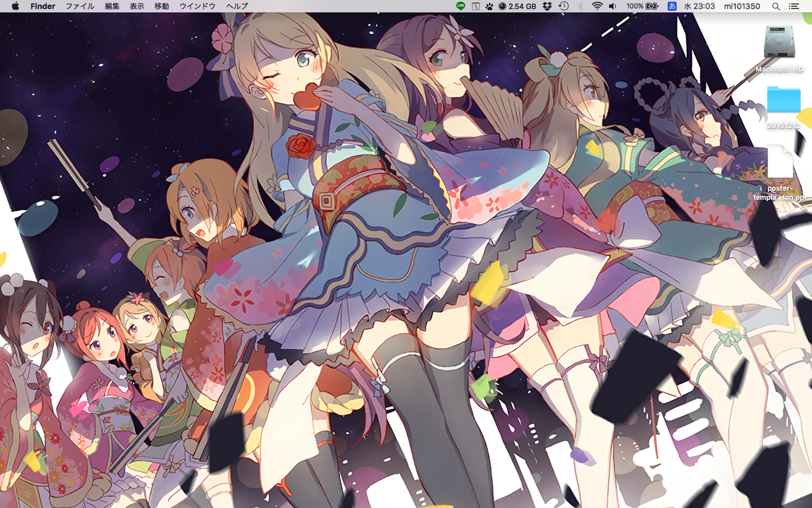Click the 2.54 GB memory indicator

517,6
